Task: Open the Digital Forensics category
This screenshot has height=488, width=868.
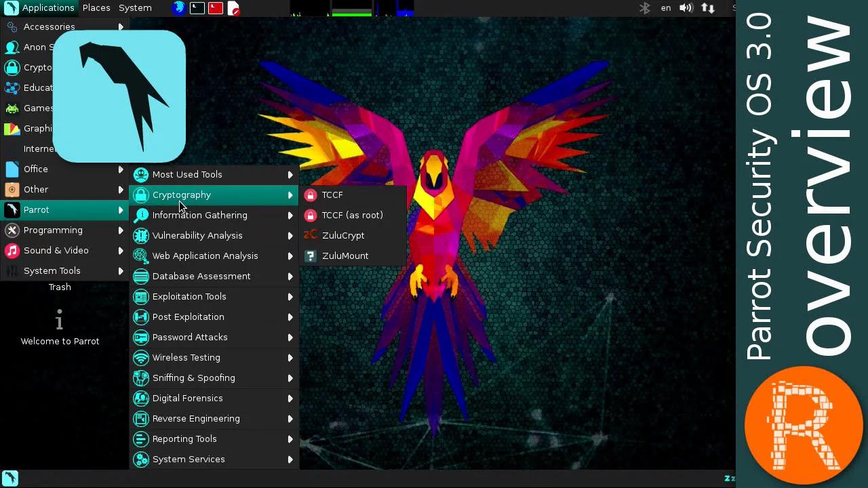Action: click(x=188, y=399)
